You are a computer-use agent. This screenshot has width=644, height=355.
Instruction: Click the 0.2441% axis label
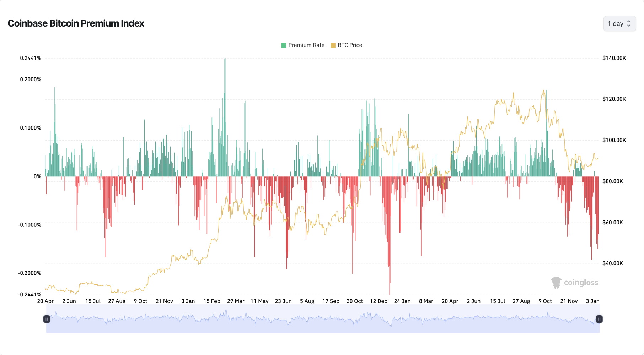30,58
